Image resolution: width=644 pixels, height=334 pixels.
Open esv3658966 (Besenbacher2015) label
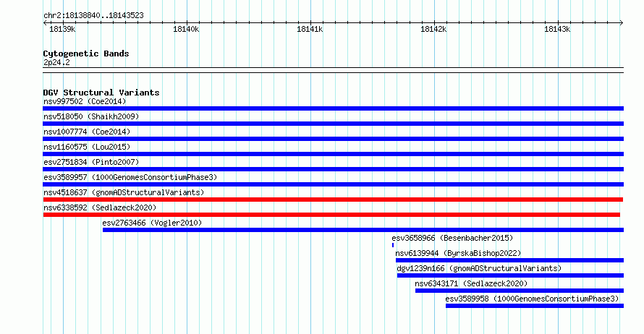tap(452, 238)
